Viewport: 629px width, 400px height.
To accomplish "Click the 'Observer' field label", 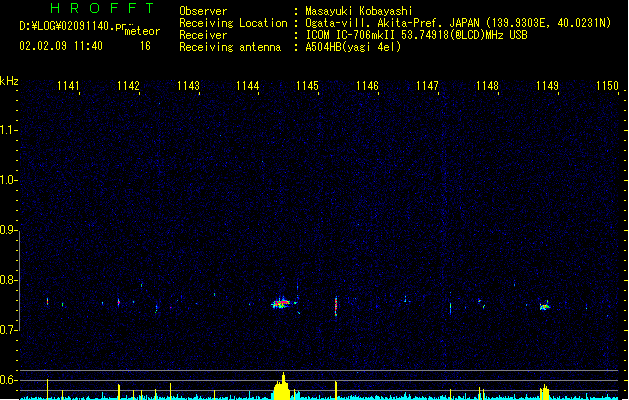I will tap(203, 11).
